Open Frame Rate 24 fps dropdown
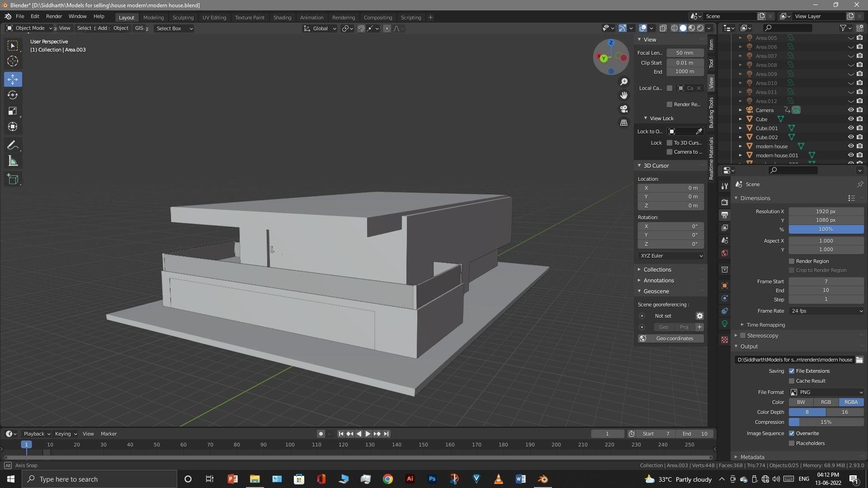Viewport: 868px width, 488px height. 826,311
